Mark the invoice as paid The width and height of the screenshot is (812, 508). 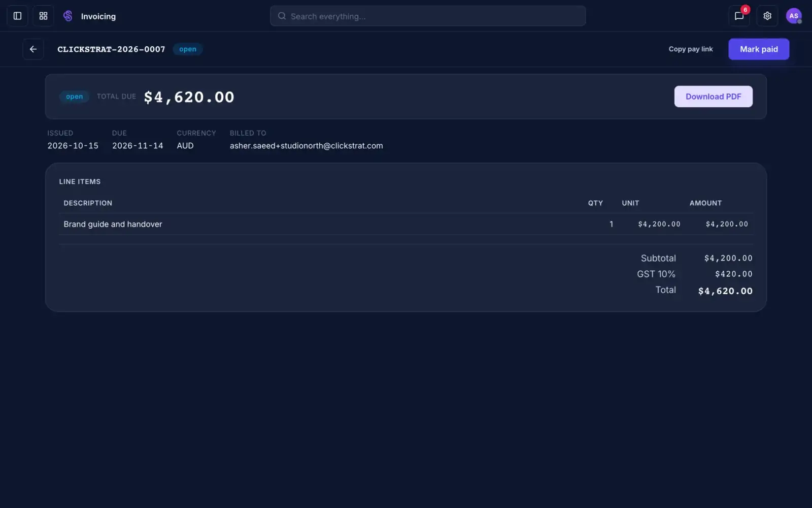(759, 49)
